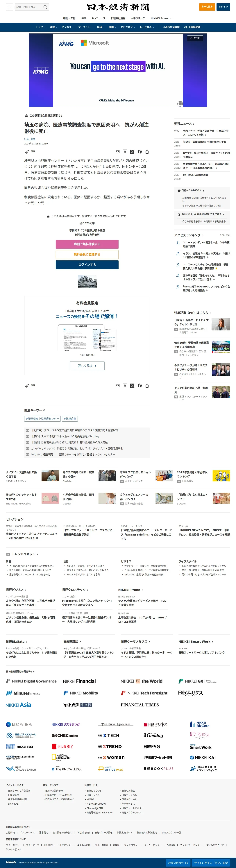This screenshot has height=868, width=236.
Task: Open the LIVE menu item
Action: click(x=84, y=18)
